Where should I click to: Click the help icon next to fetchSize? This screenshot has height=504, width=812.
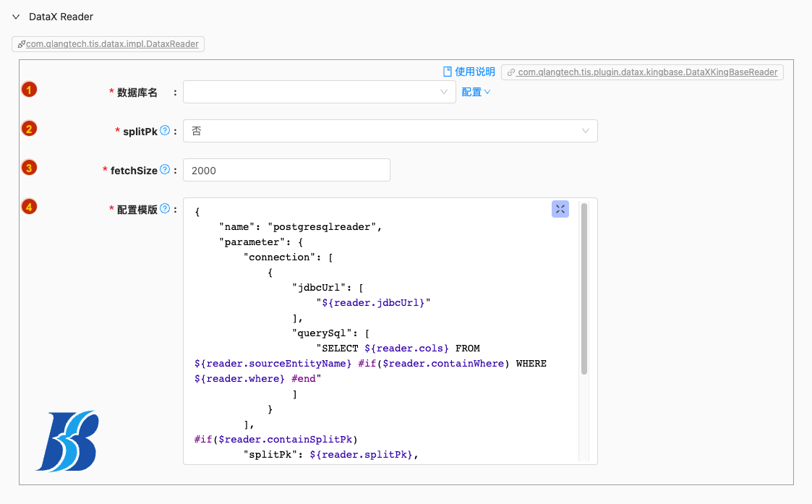(165, 169)
